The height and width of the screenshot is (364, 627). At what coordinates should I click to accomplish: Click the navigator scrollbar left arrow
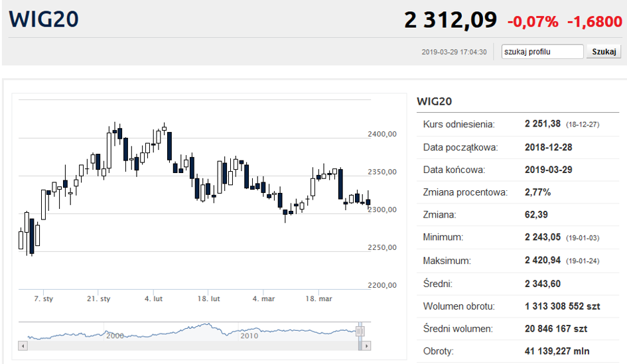[x=23, y=345]
